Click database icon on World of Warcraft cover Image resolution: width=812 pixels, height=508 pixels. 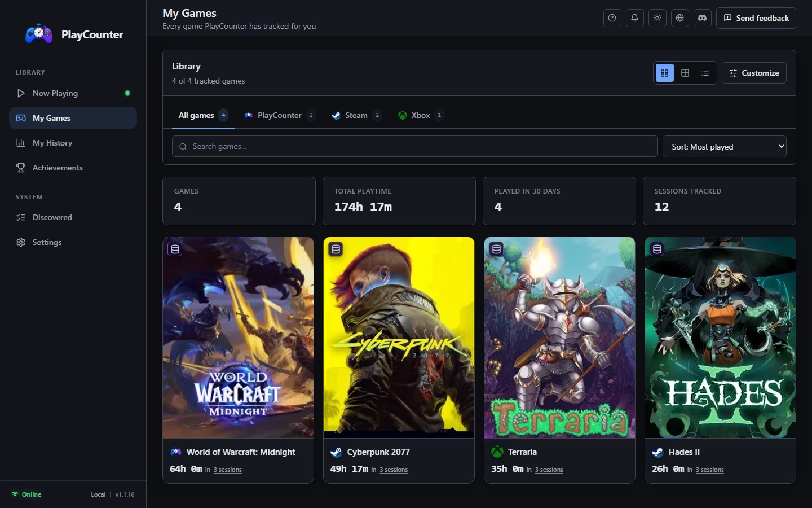tap(175, 249)
